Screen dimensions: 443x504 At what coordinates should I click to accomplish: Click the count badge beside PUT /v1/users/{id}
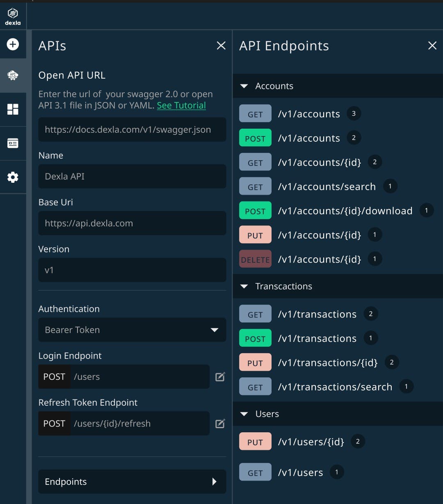point(358,441)
